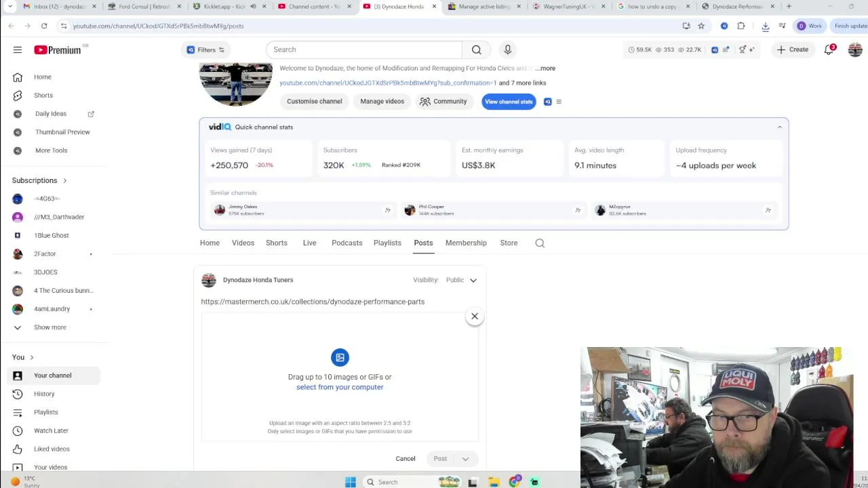
Task: Open the YouTube guide hamburger menu
Action: (x=18, y=49)
